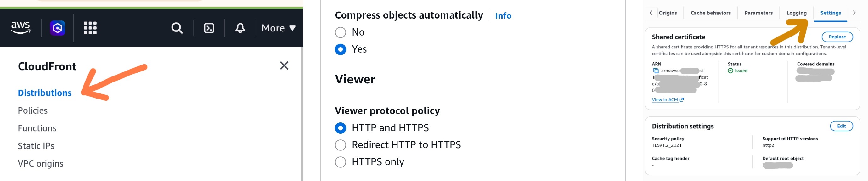Expand the More dropdown in header
The image size is (868, 181).
click(x=278, y=28)
